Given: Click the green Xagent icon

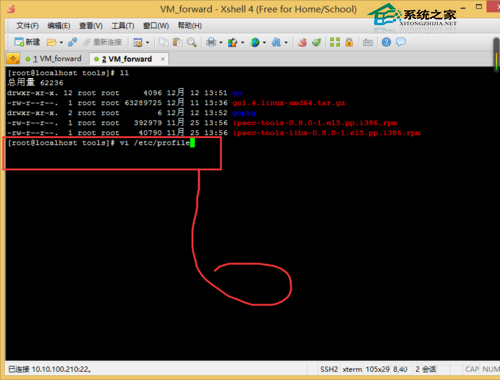Looking at the screenshot, I should point(316,42).
